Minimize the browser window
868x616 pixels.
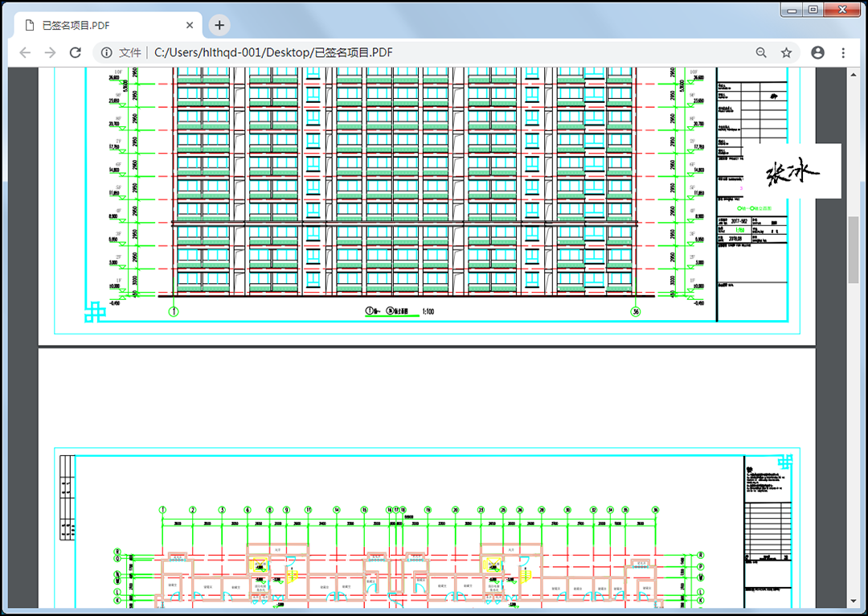[792, 10]
